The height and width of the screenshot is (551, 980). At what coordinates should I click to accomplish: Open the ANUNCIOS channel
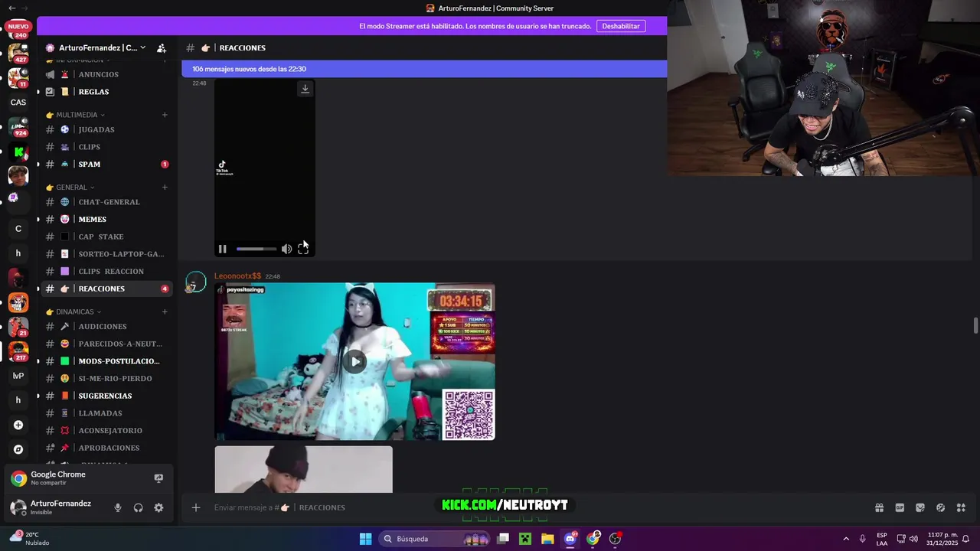pyautogui.click(x=105, y=74)
